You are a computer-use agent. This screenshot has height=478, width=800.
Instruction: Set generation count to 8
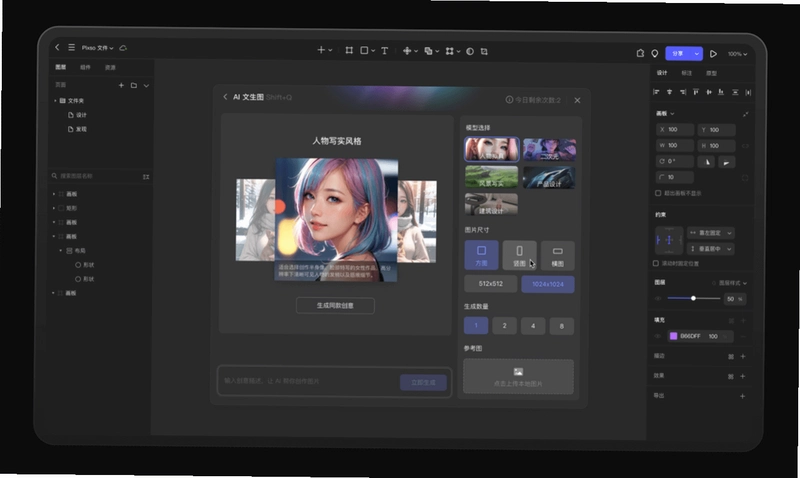pyautogui.click(x=562, y=326)
